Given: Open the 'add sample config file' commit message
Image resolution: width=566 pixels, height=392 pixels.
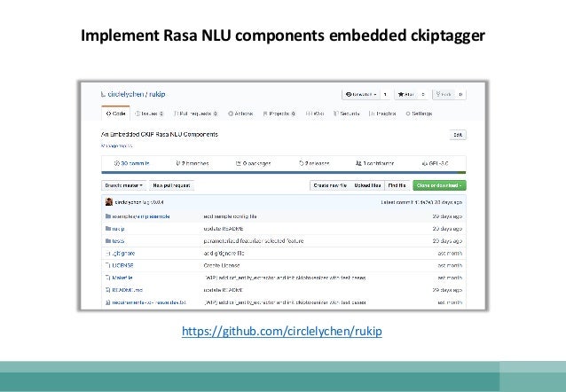Looking at the screenshot, I should (x=230, y=216).
